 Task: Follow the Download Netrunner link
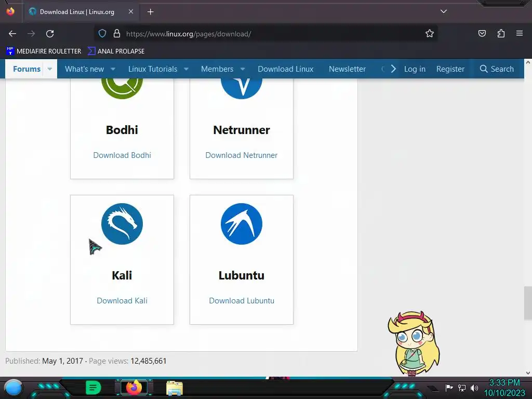pos(242,155)
